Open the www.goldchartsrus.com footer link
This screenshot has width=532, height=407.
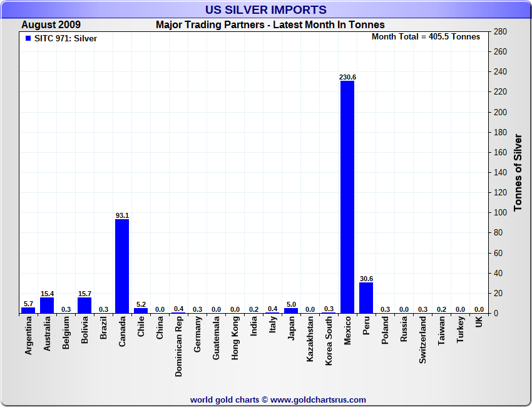coord(318,399)
